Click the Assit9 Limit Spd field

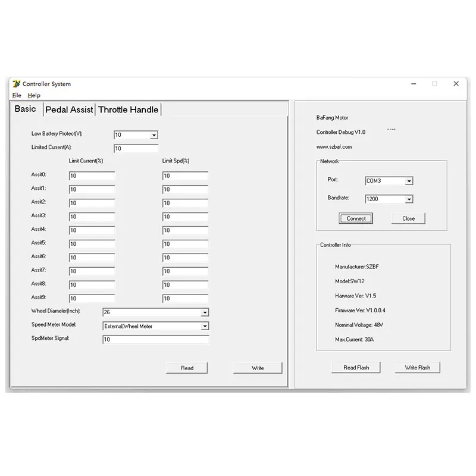[x=185, y=299]
